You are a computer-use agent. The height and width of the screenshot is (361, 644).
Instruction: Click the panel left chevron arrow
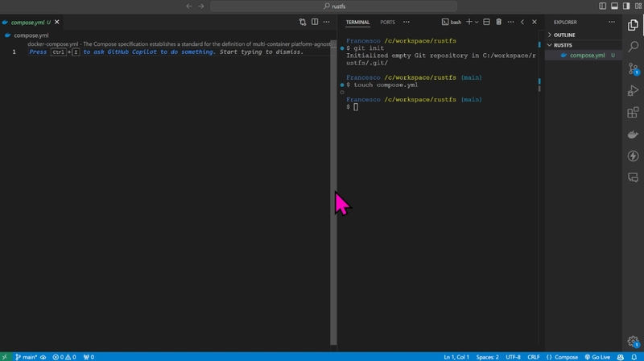coord(522,22)
